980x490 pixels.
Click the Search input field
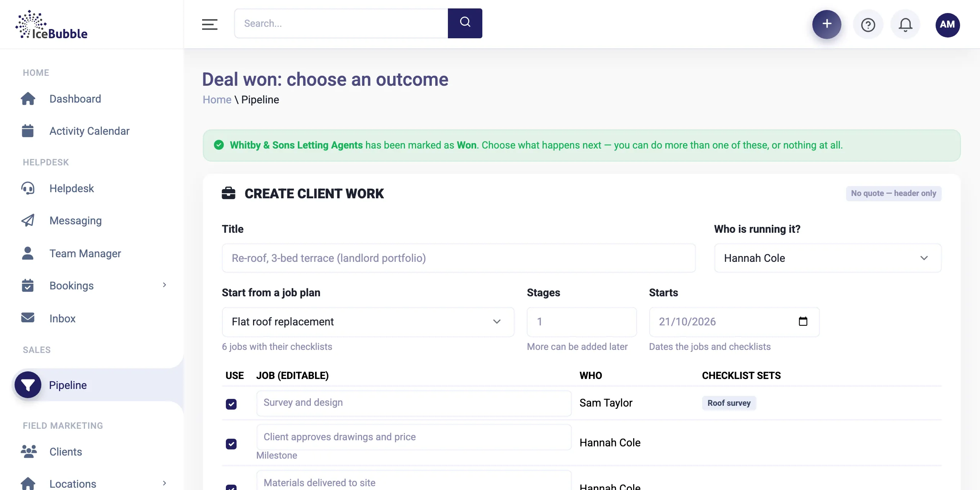coord(341,23)
